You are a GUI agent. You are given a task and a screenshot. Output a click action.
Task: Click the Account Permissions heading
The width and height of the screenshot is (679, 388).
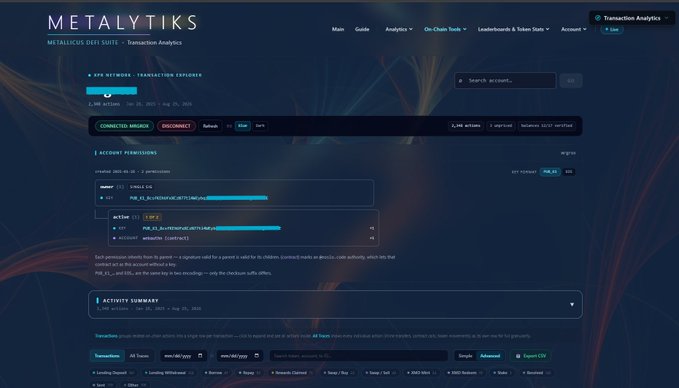click(128, 153)
